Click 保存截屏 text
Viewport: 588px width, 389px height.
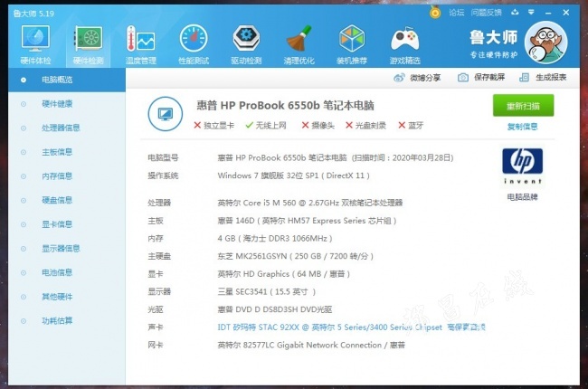pos(489,77)
